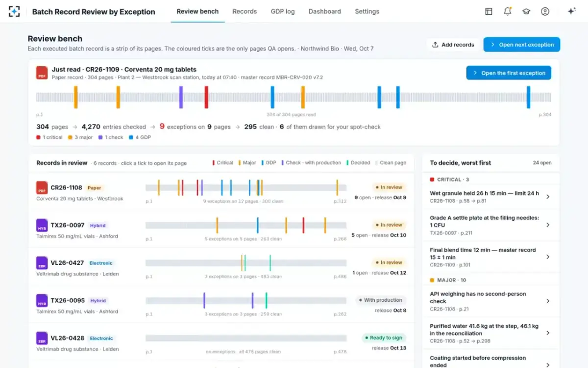Click With production badge for TX26-0095
The width and height of the screenshot is (588, 368).
381,300
